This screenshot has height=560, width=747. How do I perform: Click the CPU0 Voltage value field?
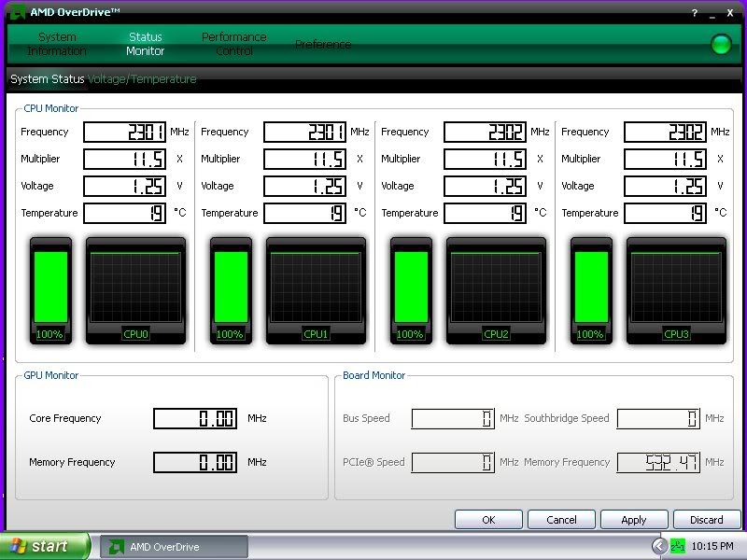125,186
